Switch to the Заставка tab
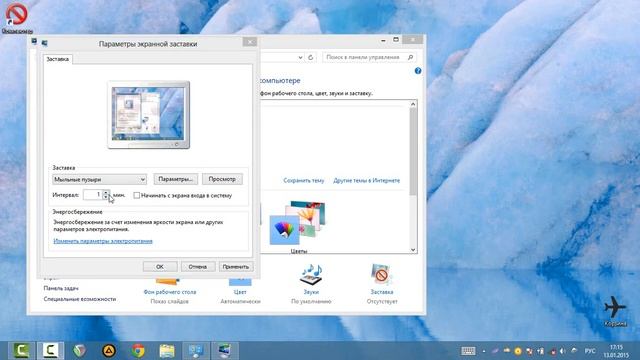The image size is (640, 360). pos(58,59)
